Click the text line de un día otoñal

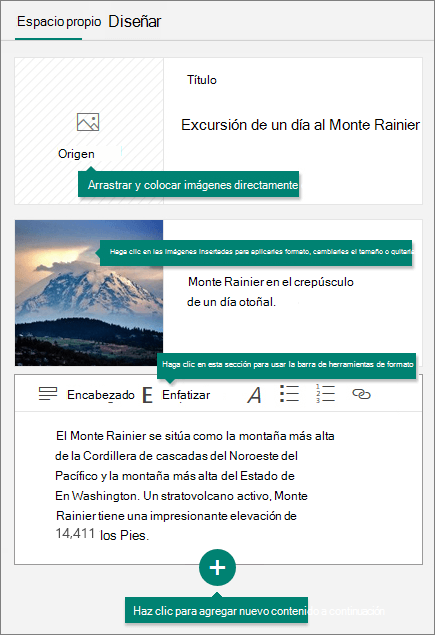click(x=231, y=302)
